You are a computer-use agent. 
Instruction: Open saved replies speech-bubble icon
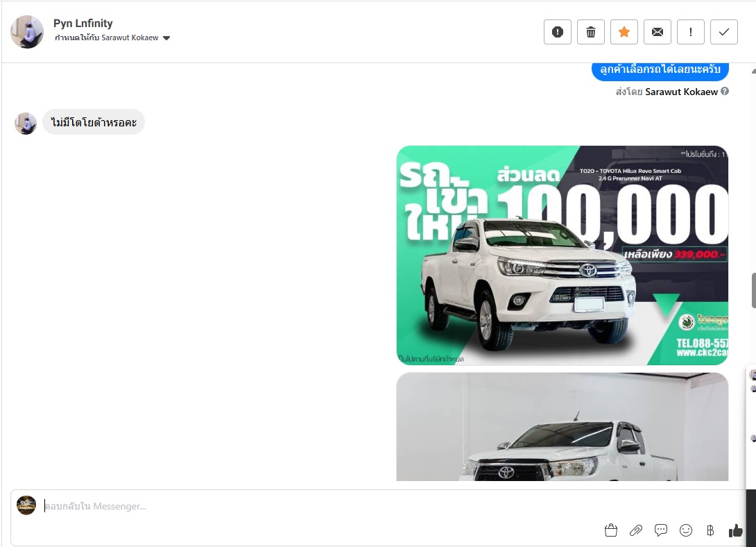point(661,530)
